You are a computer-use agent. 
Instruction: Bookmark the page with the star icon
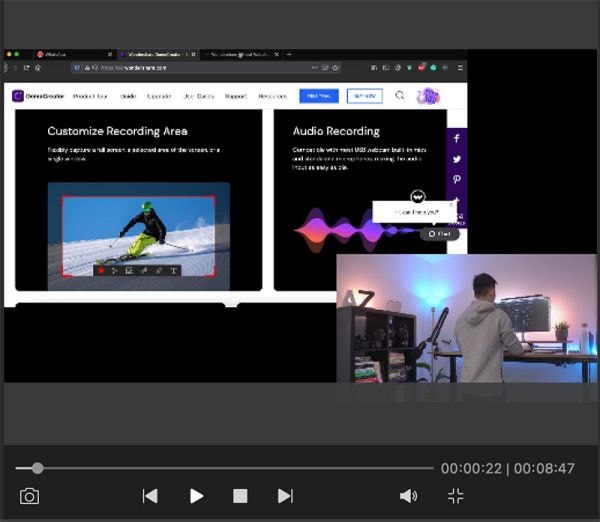coord(336,68)
